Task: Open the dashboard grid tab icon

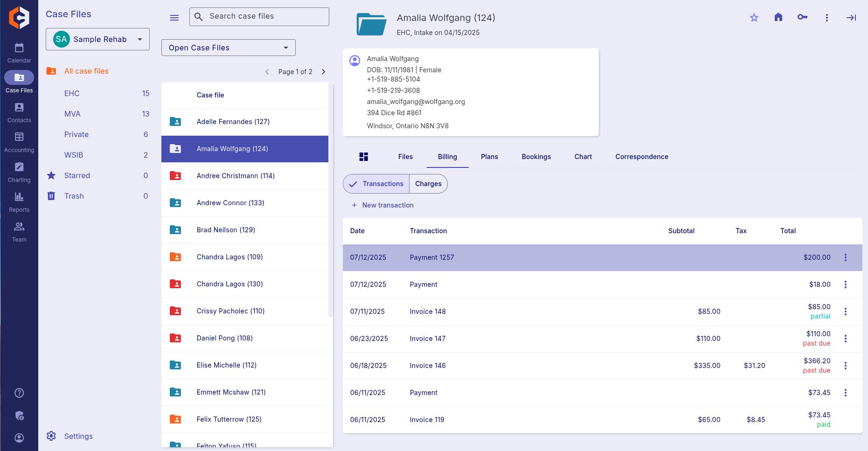Action: click(x=364, y=157)
